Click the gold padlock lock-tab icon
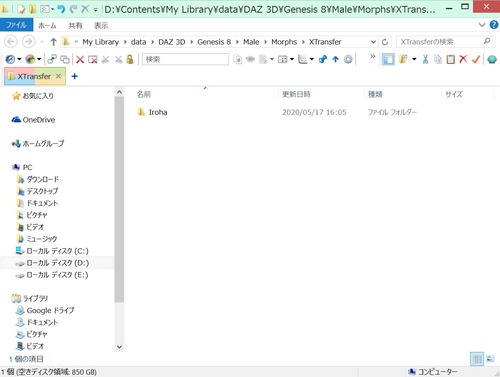The width and height of the screenshot is (500, 377). click(130, 59)
